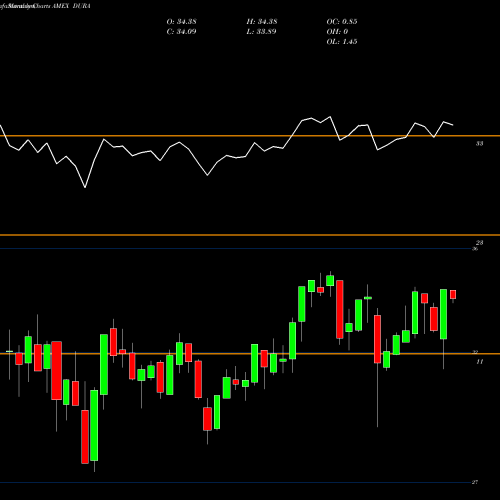Click the AMEX exchange label in header

coord(60,6)
